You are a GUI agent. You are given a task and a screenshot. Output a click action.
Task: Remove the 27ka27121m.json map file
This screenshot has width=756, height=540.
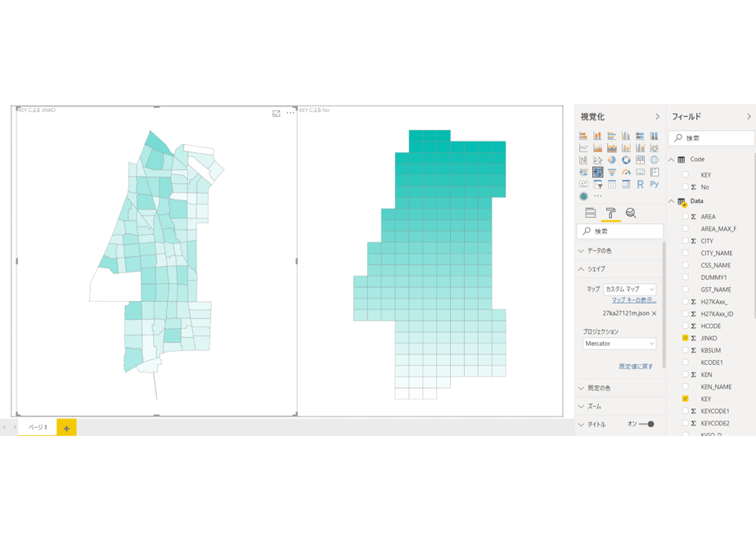pos(655,313)
